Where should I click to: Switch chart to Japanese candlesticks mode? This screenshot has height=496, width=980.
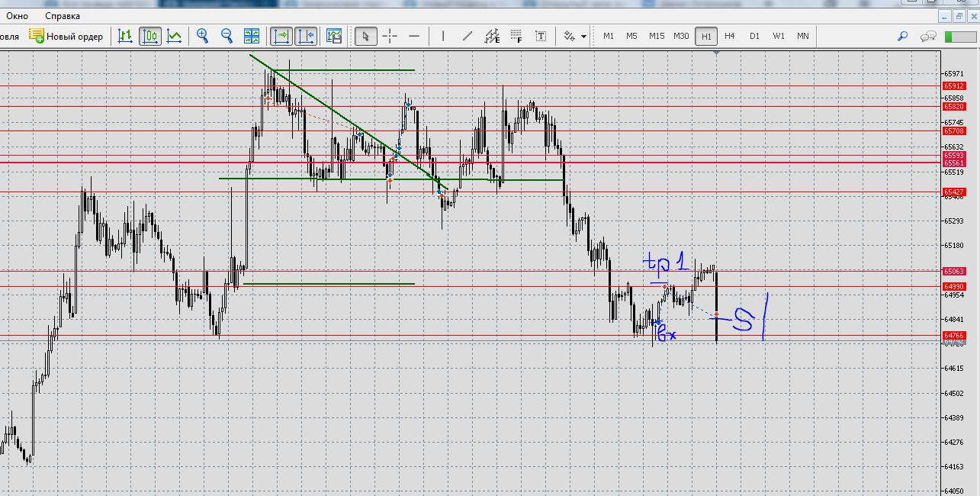[x=149, y=36]
